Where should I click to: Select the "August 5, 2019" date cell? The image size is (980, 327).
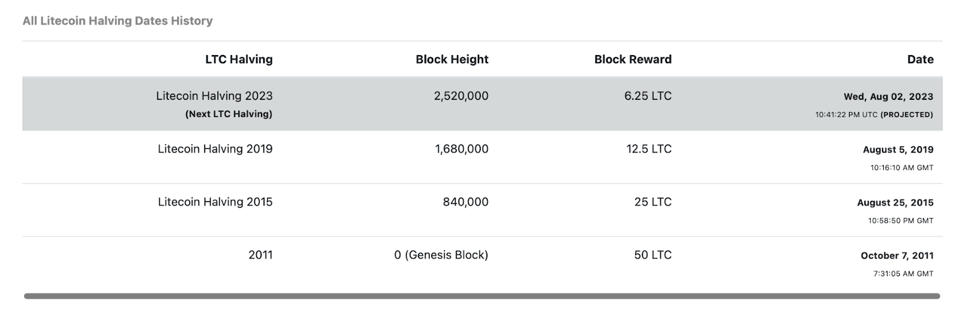(x=898, y=149)
